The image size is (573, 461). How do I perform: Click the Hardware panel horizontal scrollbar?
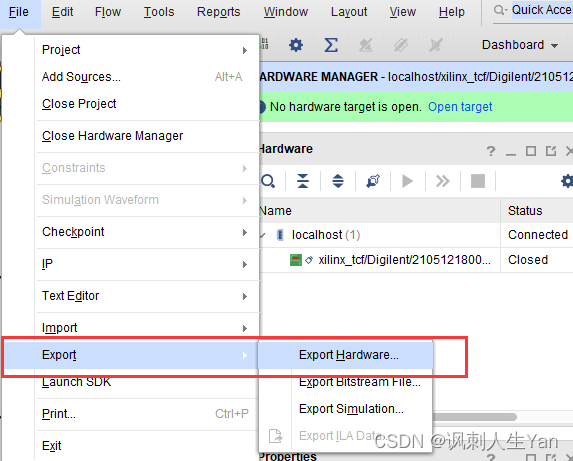click(474, 417)
